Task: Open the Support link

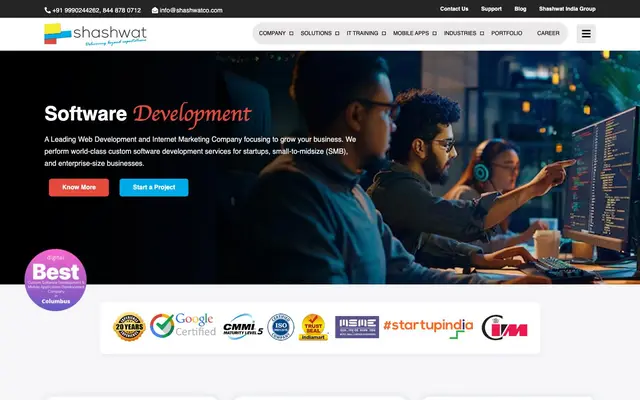Action: pos(491,9)
